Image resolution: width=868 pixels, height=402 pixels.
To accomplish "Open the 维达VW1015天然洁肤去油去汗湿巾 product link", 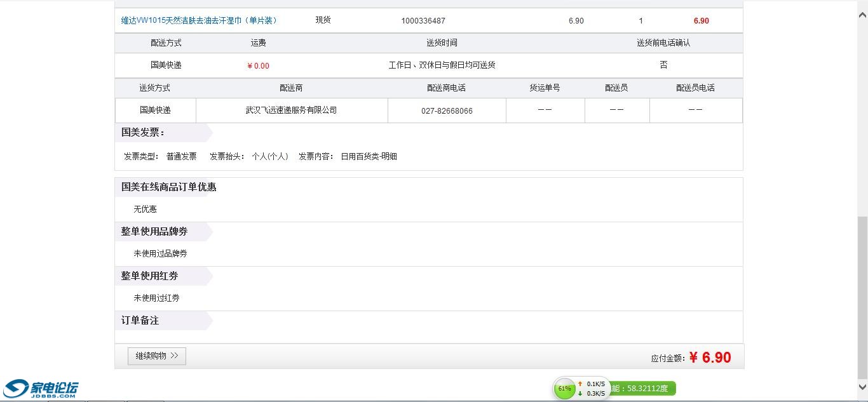I will click(199, 20).
